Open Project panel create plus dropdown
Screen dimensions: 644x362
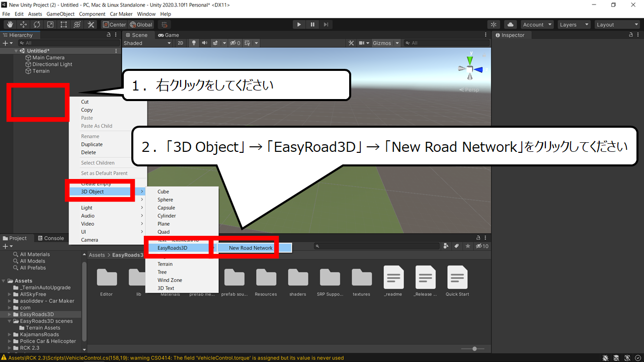click(x=7, y=246)
